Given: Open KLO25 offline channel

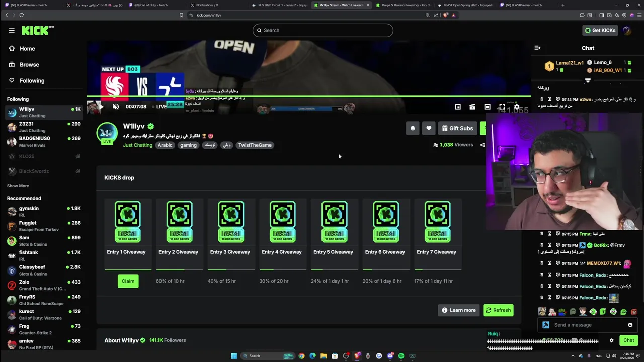Looking at the screenshot, I should [43, 157].
